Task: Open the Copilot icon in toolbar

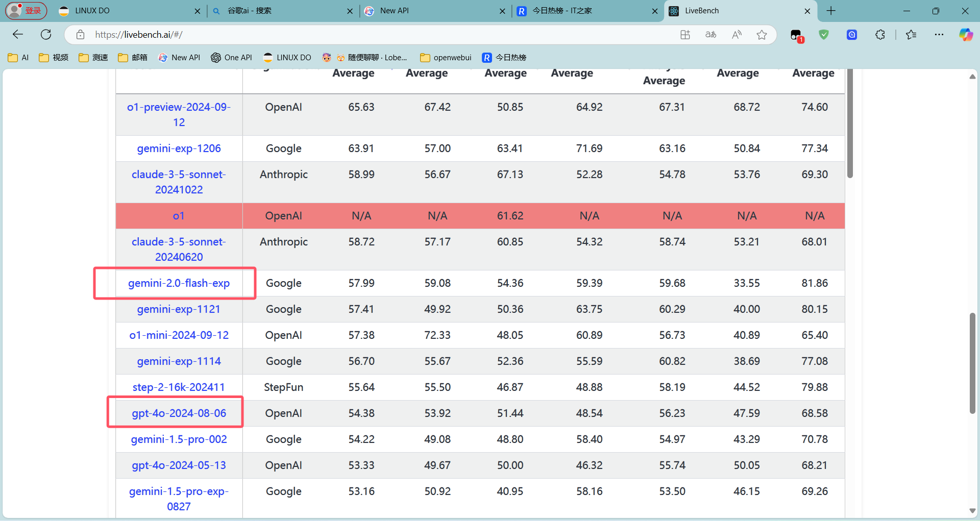Action: point(965,35)
